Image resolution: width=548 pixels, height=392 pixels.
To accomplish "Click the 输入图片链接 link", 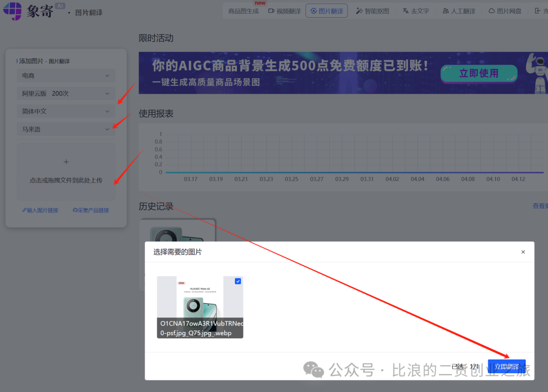I will 40,210.
